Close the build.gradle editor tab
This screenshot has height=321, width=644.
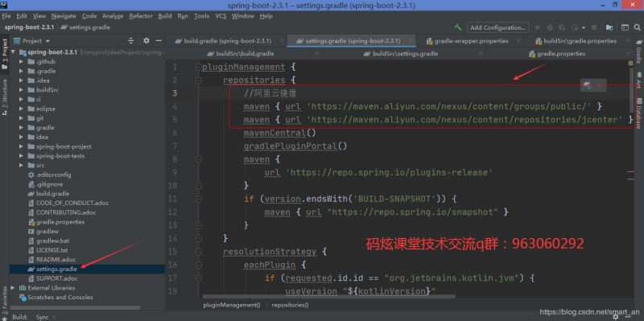click(x=281, y=41)
